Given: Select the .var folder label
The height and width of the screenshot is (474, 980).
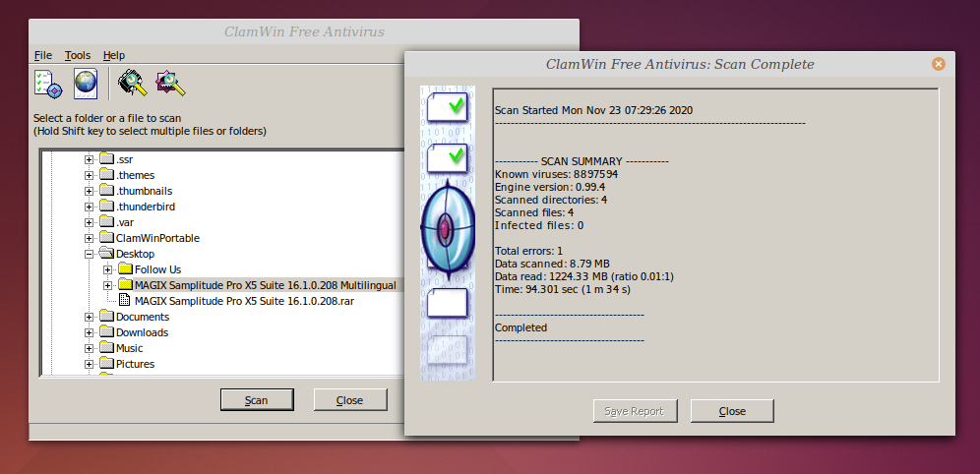Looking at the screenshot, I should coord(125,221).
